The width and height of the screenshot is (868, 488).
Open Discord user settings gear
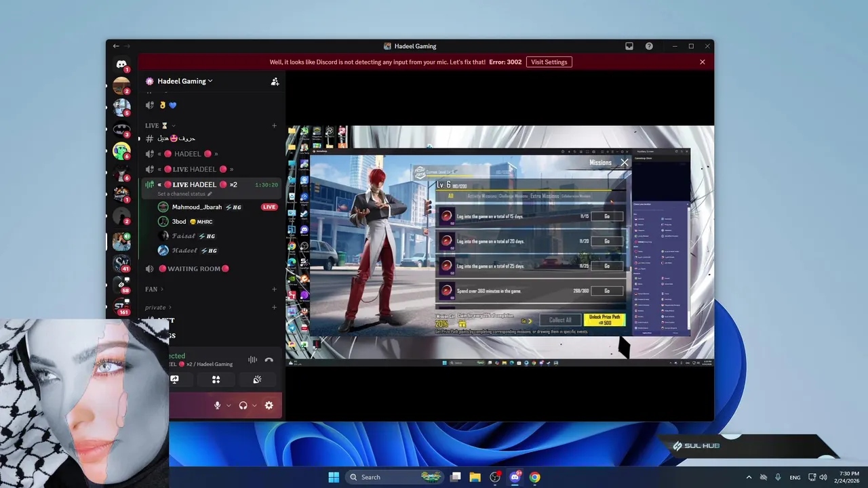point(269,405)
